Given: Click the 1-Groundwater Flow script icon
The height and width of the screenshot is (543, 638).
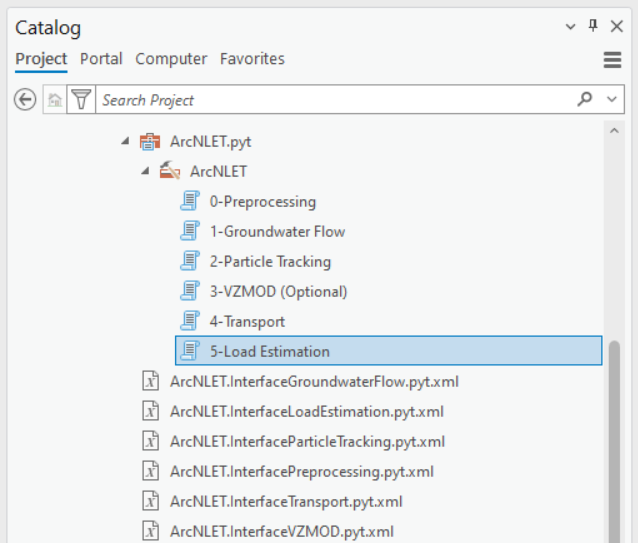Looking at the screenshot, I should [x=190, y=231].
